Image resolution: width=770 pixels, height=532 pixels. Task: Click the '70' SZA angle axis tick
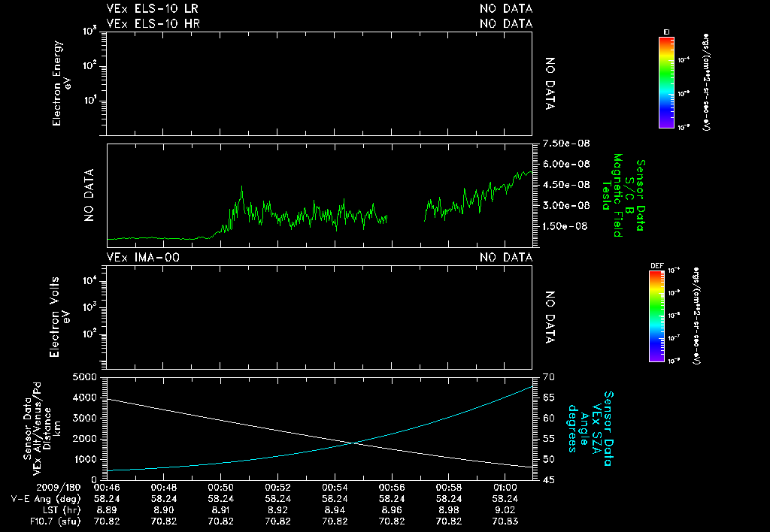[x=548, y=377]
